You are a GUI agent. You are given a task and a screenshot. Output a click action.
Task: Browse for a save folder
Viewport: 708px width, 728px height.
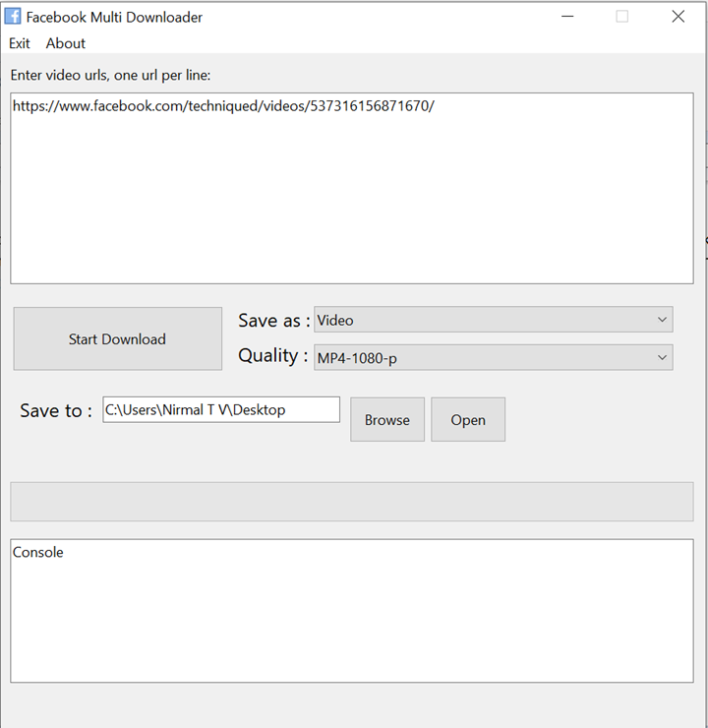point(387,419)
